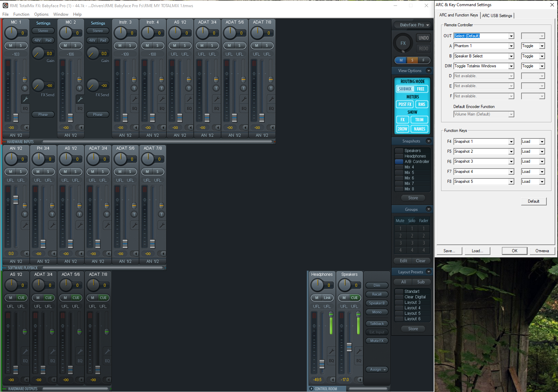
Task: Click the AN 1/2 software playback fader handle
Action: tap(16, 200)
